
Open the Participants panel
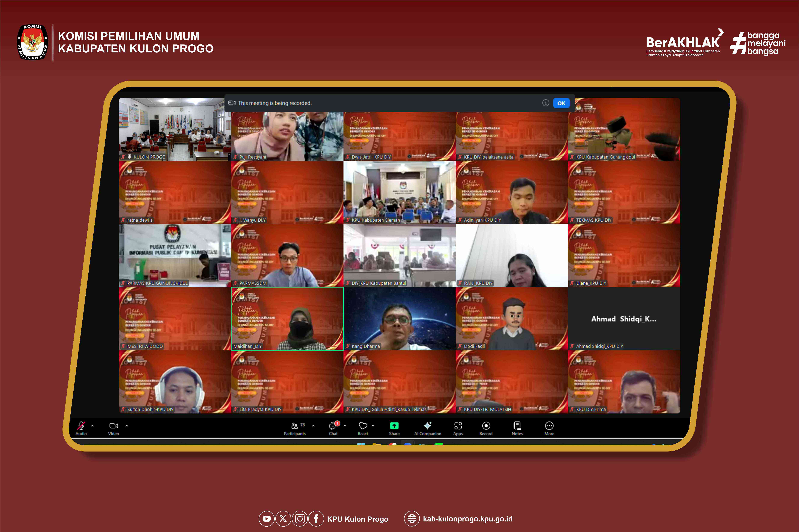pos(295,426)
